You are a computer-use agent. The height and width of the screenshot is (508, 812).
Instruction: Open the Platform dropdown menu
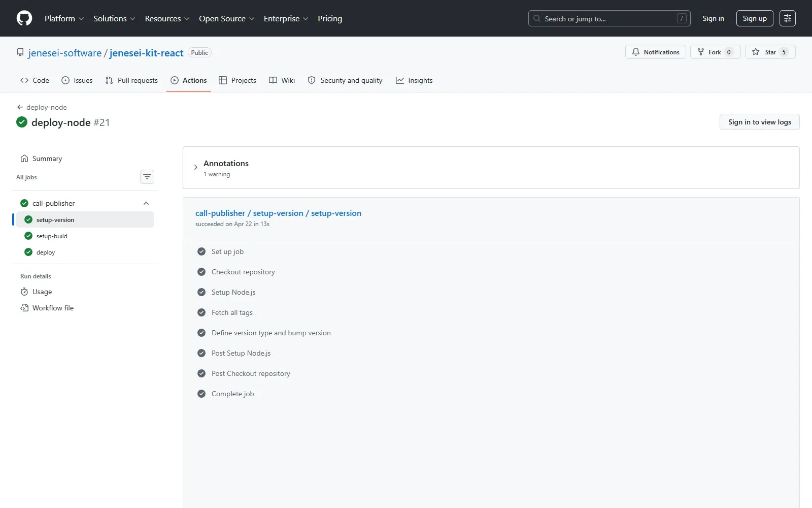coord(64,18)
